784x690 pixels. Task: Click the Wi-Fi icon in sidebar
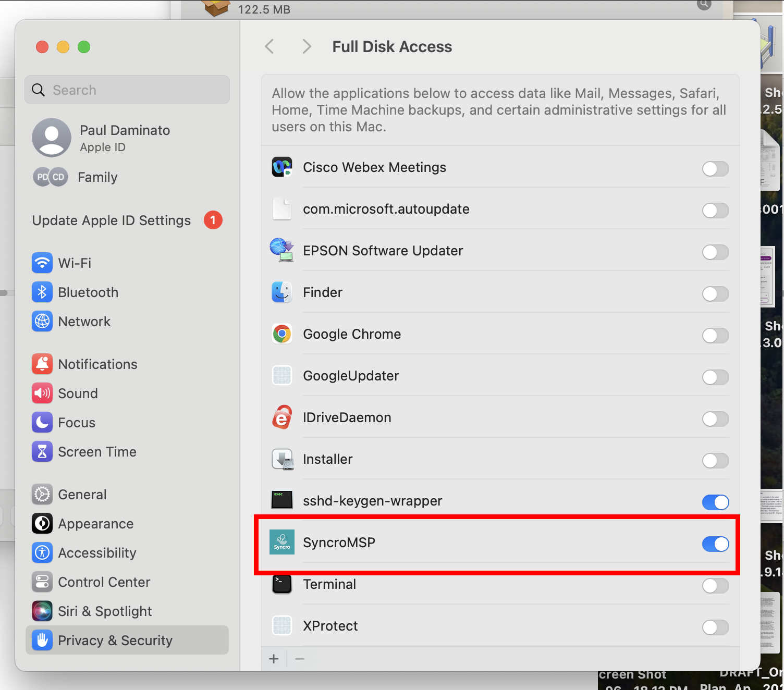[42, 263]
